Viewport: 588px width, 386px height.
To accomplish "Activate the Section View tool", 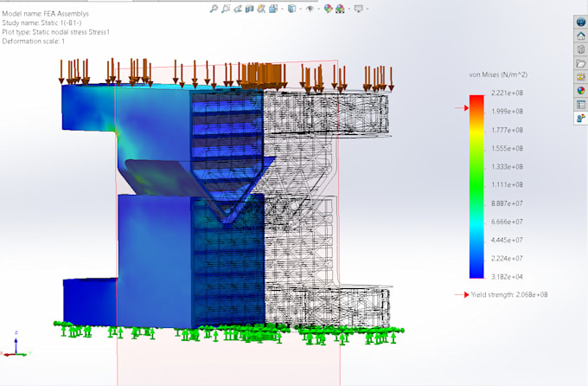I will [249, 9].
